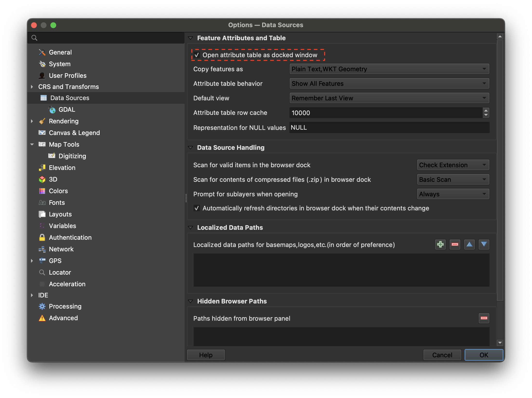Open the Canvas & Legend settings page
The height and width of the screenshot is (398, 532).
click(x=74, y=133)
